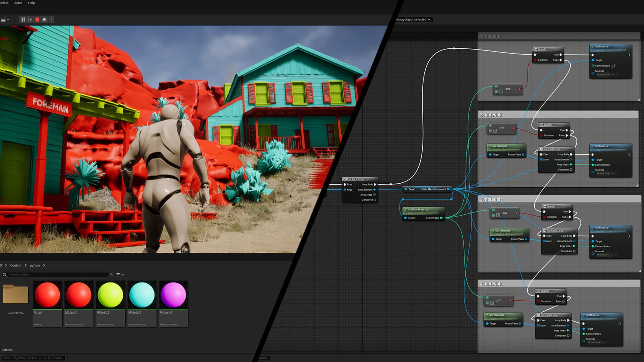Viewport: 644px width, 362px height.
Task: Pause the play-in-editor simulation
Action: (x=23, y=19)
